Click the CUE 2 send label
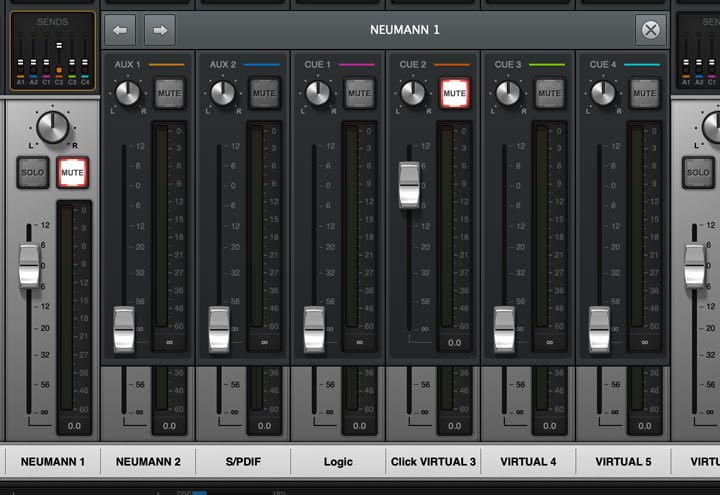720x495 pixels. (x=413, y=65)
